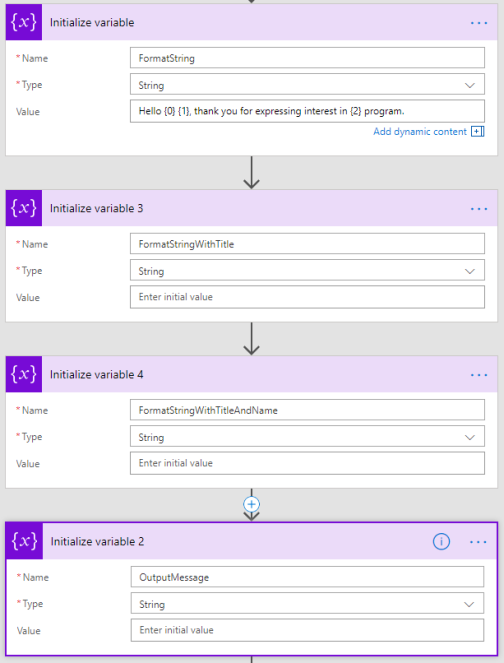The image size is (504, 663).
Task: Open ellipsis menu on Initialize variable 2
Action: (x=478, y=542)
